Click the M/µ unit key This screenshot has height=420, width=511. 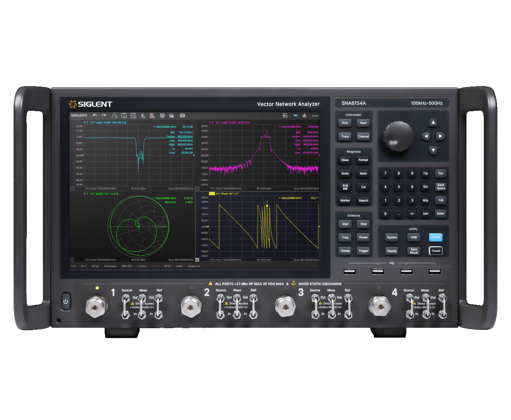click(x=425, y=201)
